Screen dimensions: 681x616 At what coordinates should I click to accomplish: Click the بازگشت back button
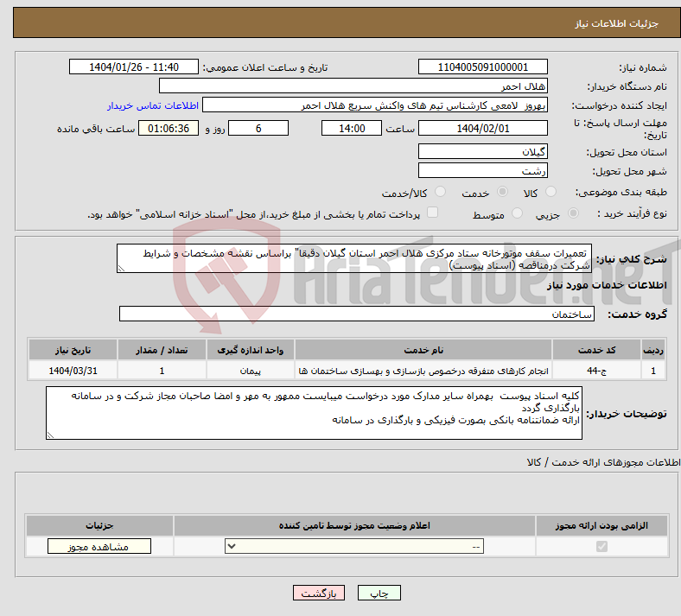(319, 593)
